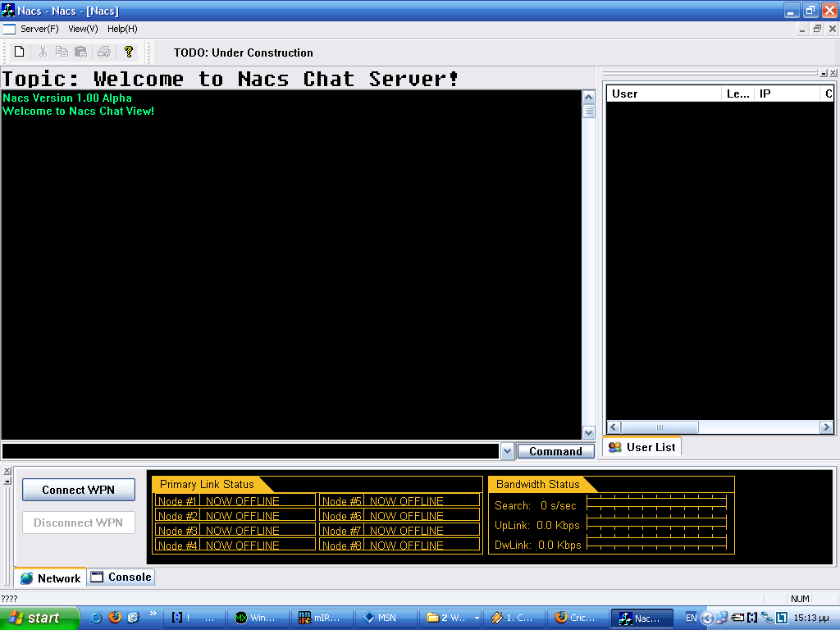This screenshot has height=630, width=840.
Task: Click the user list horizontal scrollbar thumb
Action: pos(660,427)
